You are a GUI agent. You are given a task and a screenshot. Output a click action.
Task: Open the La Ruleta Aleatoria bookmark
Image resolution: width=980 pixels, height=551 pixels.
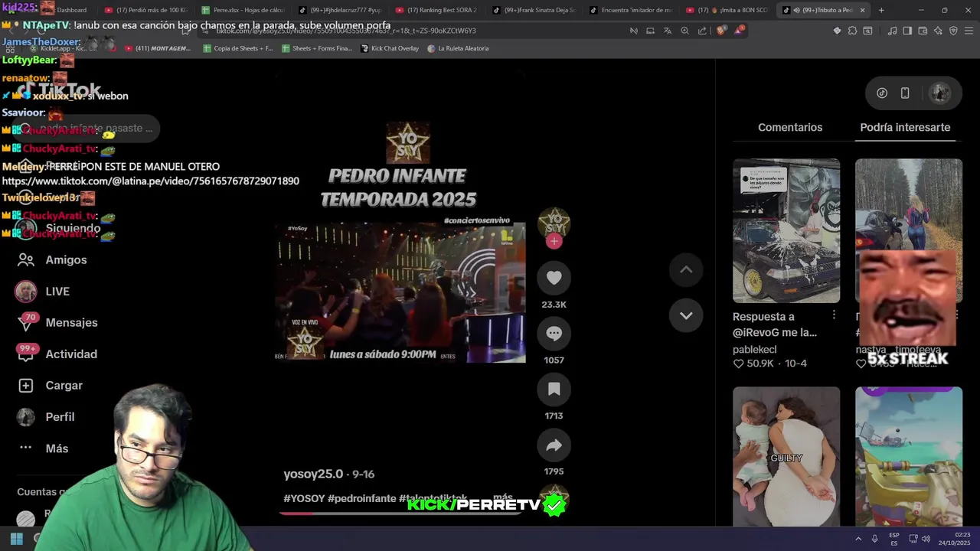point(458,48)
